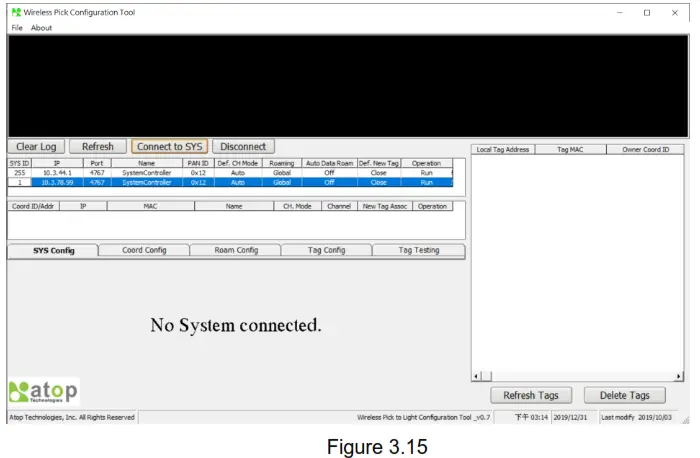Screen dimensions: 700x458
Task: Click the Delete Tags button
Action: pyautogui.click(x=625, y=395)
